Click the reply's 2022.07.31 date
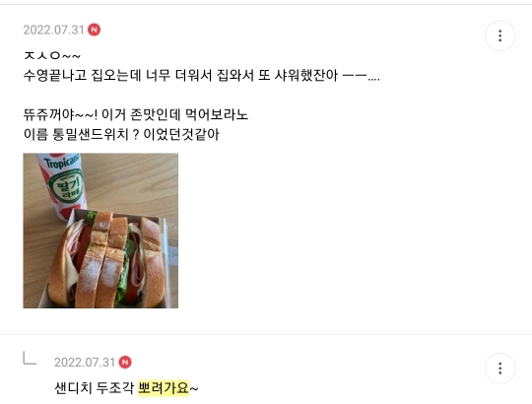 pyautogui.click(x=85, y=363)
